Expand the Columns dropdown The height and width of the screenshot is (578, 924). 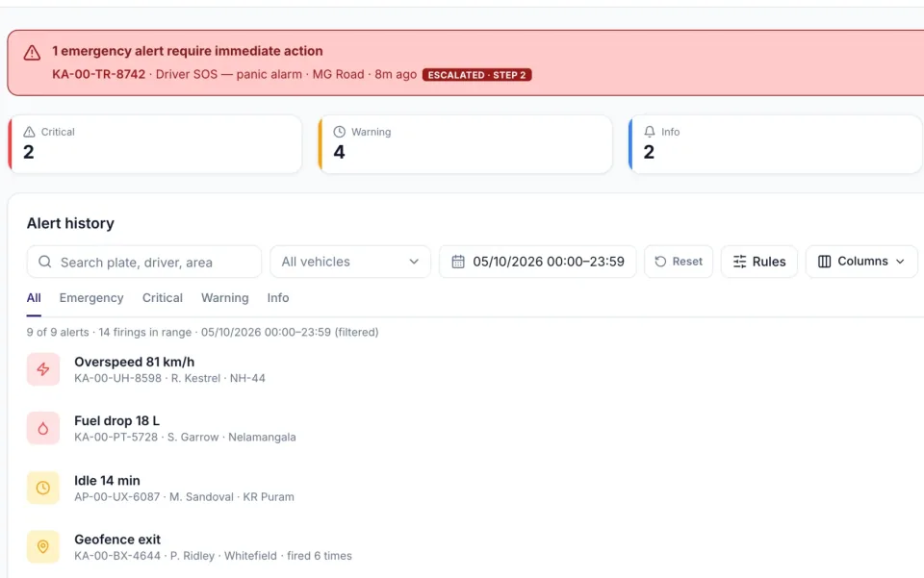[x=861, y=262]
